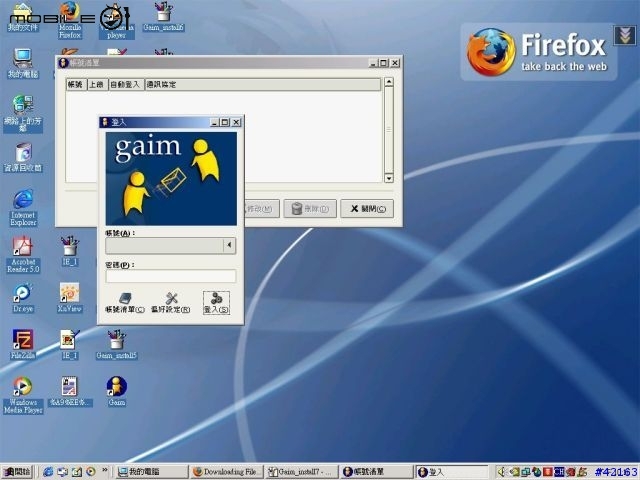Open the 開始 Start menu button
640x480 pixels.
pos(18,472)
